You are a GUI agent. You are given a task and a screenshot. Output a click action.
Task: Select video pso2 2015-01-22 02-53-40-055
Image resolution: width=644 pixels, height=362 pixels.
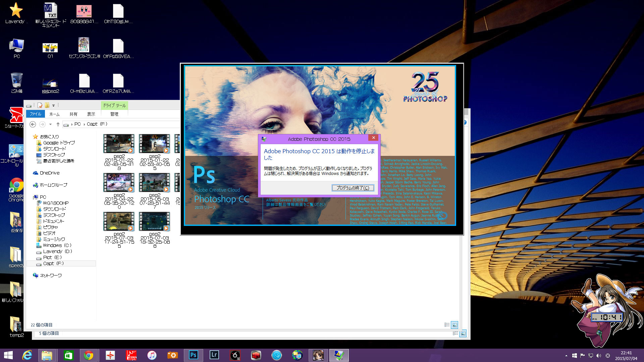tap(155, 152)
